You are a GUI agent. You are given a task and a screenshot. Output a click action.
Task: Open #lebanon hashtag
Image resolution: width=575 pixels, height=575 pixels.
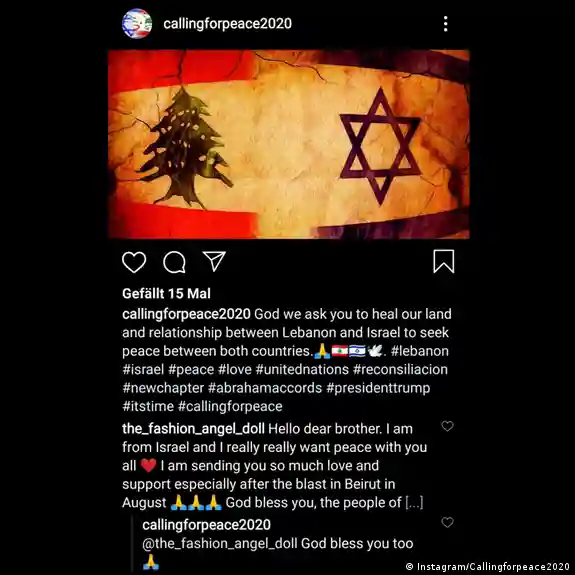point(420,351)
